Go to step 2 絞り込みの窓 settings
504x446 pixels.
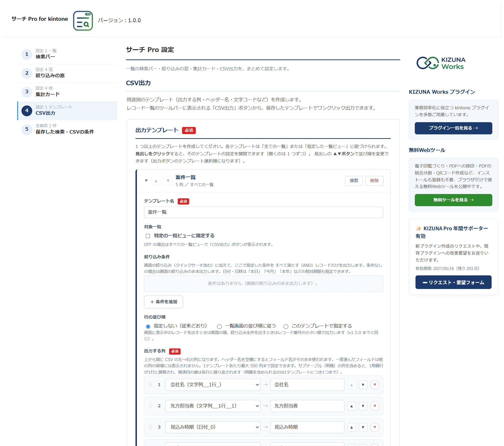[x=67, y=73]
